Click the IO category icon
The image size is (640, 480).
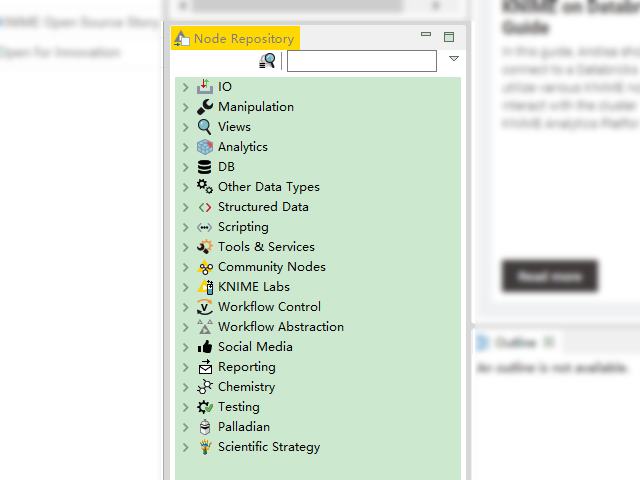[205, 87]
